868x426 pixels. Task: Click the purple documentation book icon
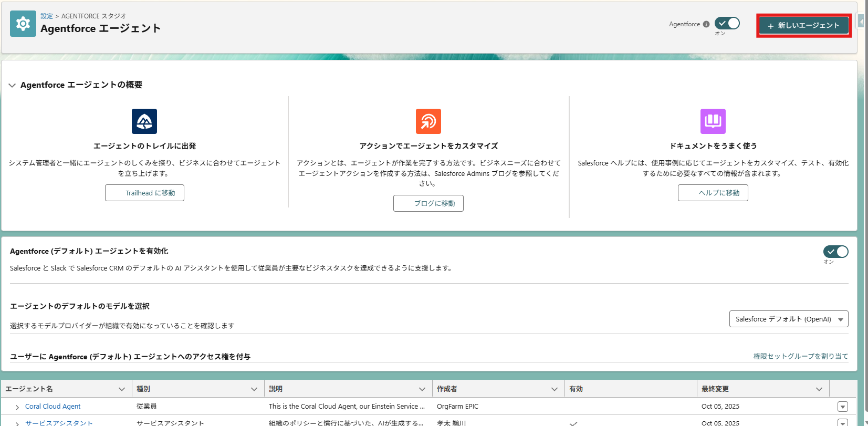tap(713, 121)
